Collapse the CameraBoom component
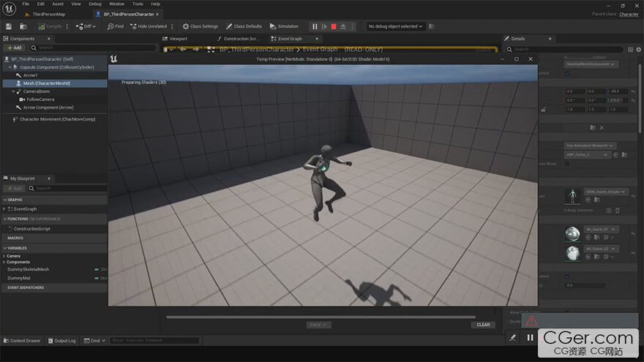 point(13,91)
